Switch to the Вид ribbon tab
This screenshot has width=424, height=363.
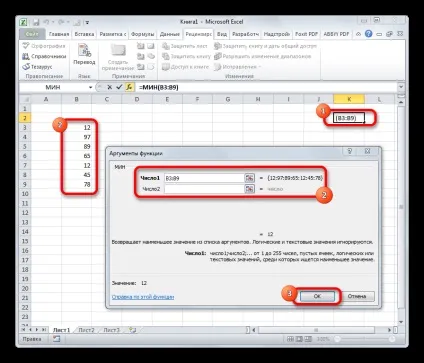tap(222, 34)
